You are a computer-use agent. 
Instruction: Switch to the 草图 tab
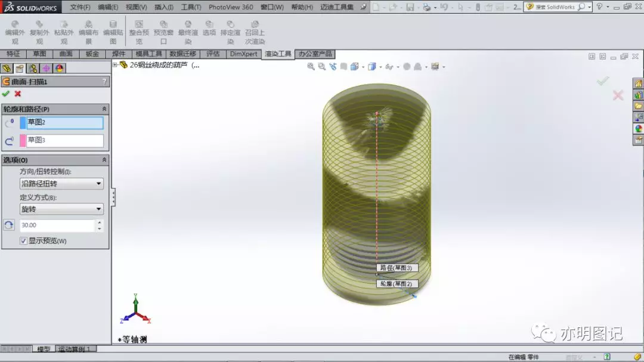pos(39,54)
